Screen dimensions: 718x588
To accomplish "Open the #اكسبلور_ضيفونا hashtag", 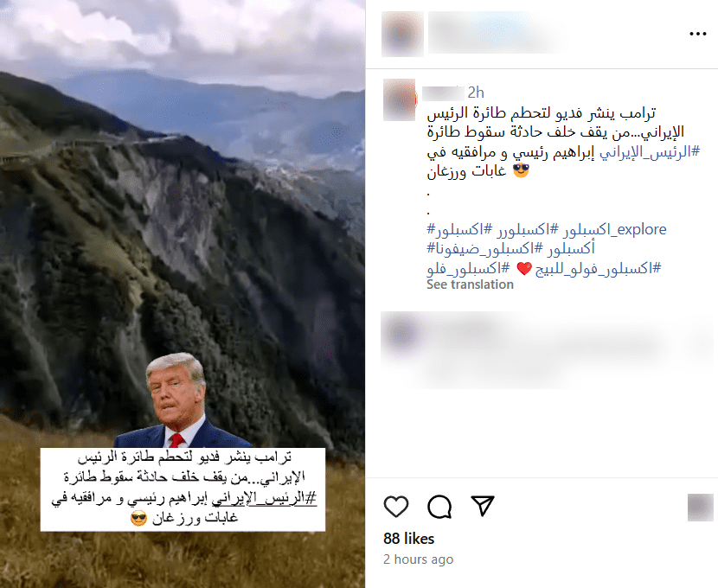I will pos(484,248).
